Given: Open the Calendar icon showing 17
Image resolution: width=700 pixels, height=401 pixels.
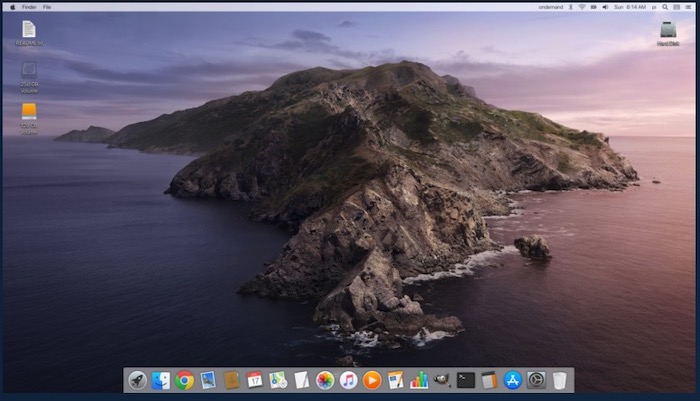Looking at the screenshot, I should tap(254, 380).
